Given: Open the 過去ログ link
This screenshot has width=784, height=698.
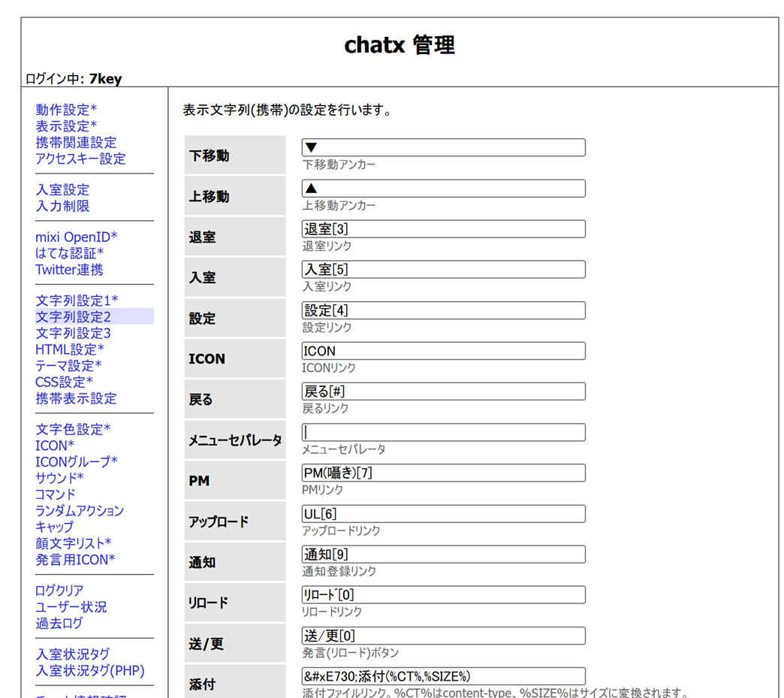Looking at the screenshot, I should point(59,623).
